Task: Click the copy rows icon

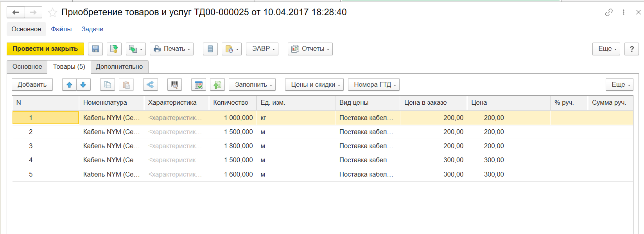Action: click(108, 85)
